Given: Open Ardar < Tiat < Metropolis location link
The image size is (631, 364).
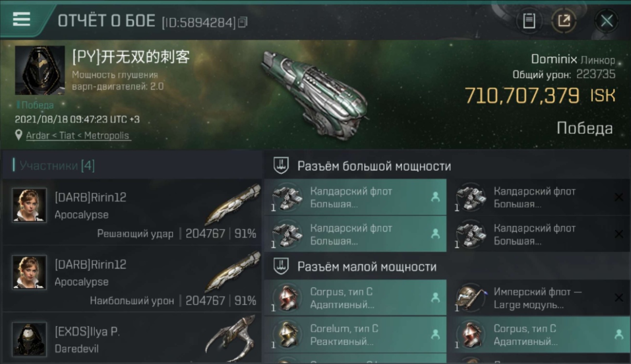Looking at the screenshot, I should click(78, 135).
